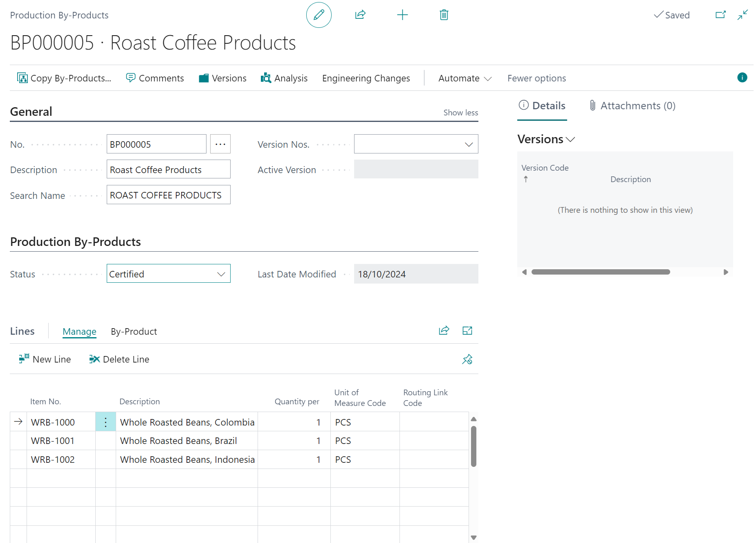Create a new record with the plus icon
Screen dimensions: 756x543
402,15
